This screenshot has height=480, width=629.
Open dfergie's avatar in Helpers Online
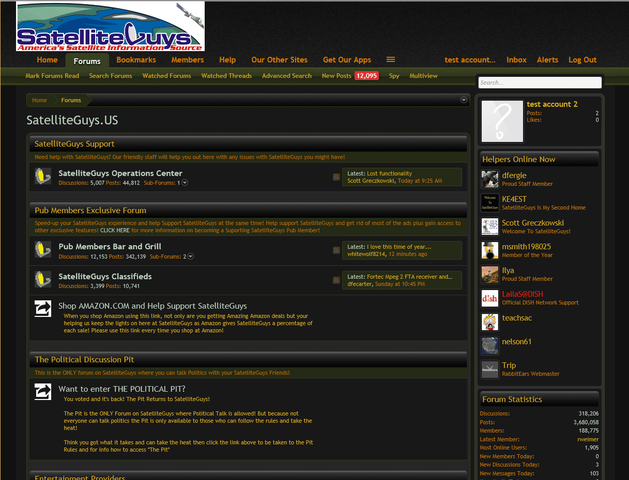click(x=490, y=179)
